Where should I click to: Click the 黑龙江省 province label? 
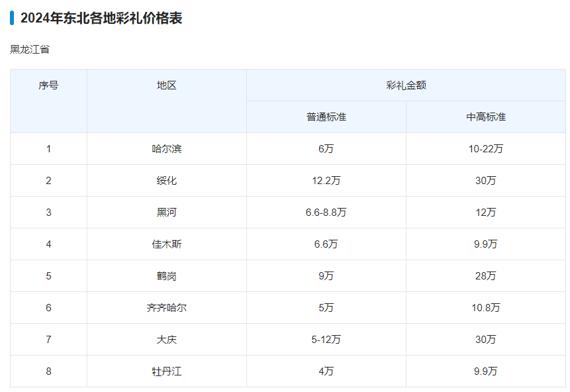[x=30, y=50]
